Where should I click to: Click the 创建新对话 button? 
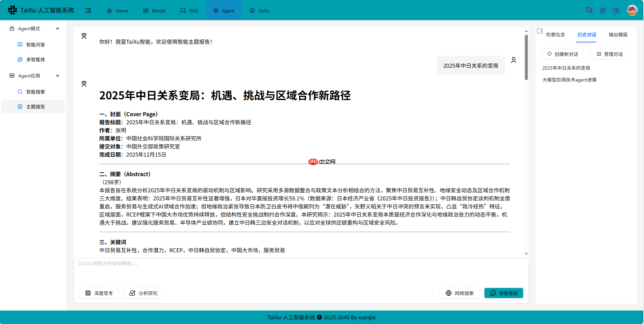click(562, 54)
